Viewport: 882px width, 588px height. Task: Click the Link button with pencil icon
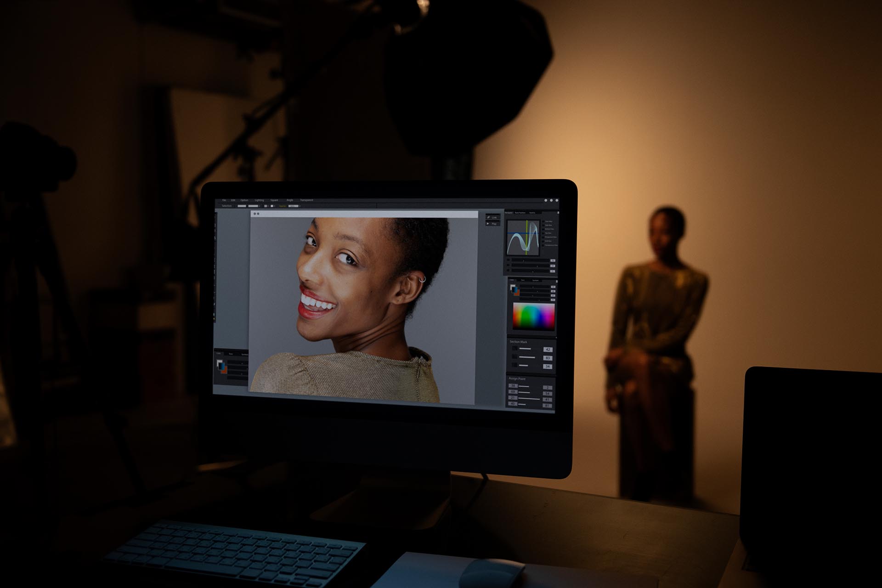(x=492, y=217)
